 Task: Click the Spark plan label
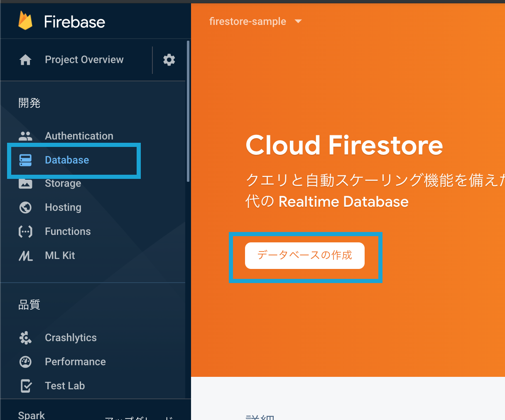tap(32, 415)
